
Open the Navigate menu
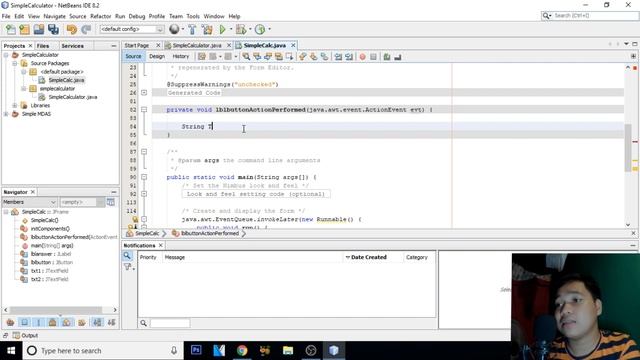click(54, 16)
